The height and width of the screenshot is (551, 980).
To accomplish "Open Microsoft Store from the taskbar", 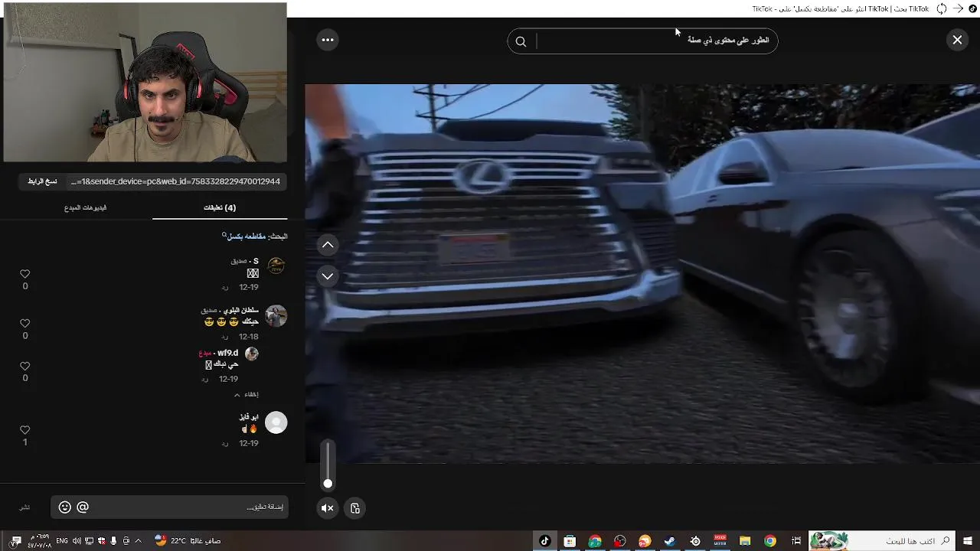I will click(x=570, y=541).
